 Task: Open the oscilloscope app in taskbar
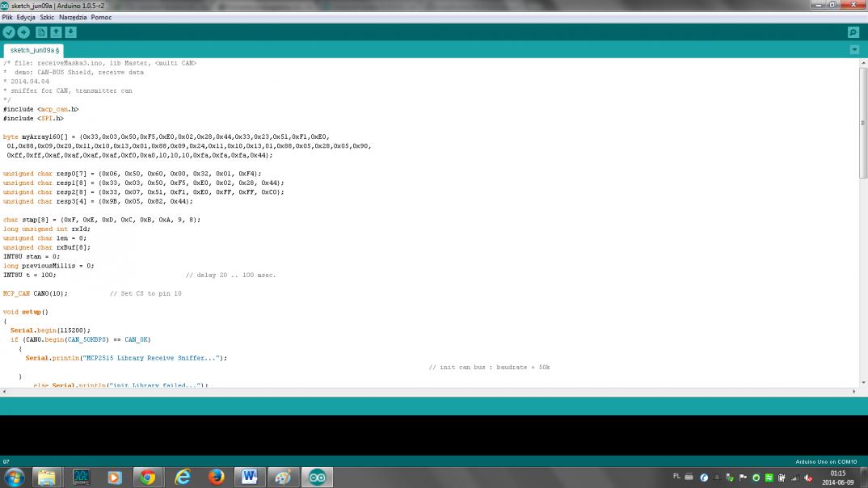(x=81, y=477)
